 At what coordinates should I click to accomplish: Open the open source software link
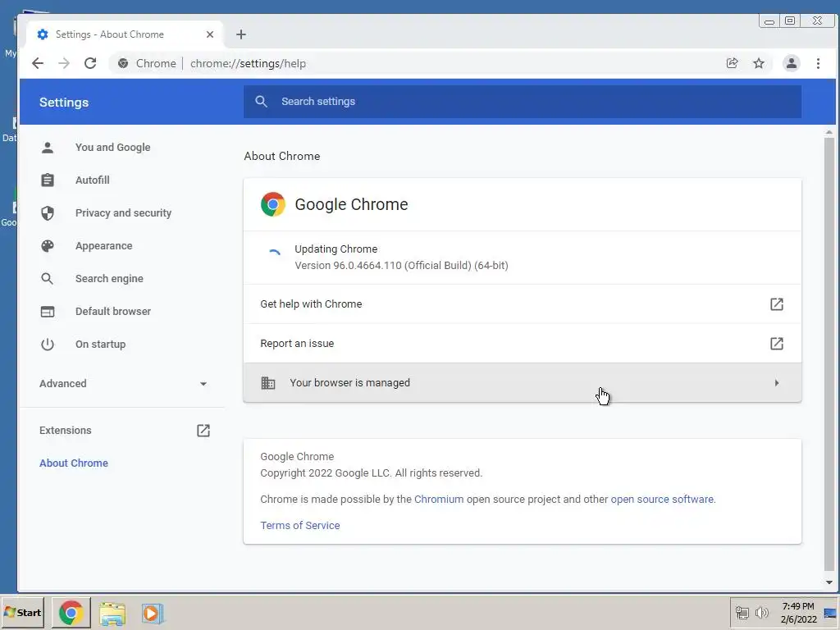click(662, 500)
